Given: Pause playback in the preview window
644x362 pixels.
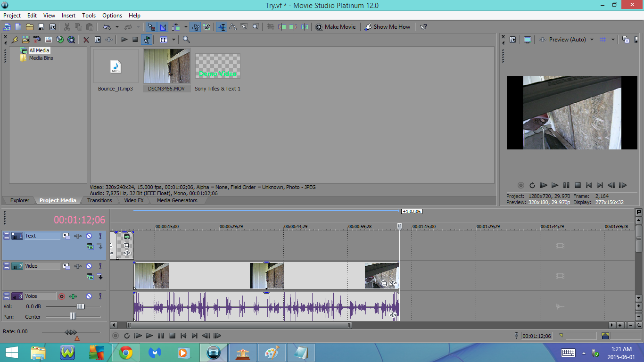Looking at the screenshot, I should (x=566, y=185).
